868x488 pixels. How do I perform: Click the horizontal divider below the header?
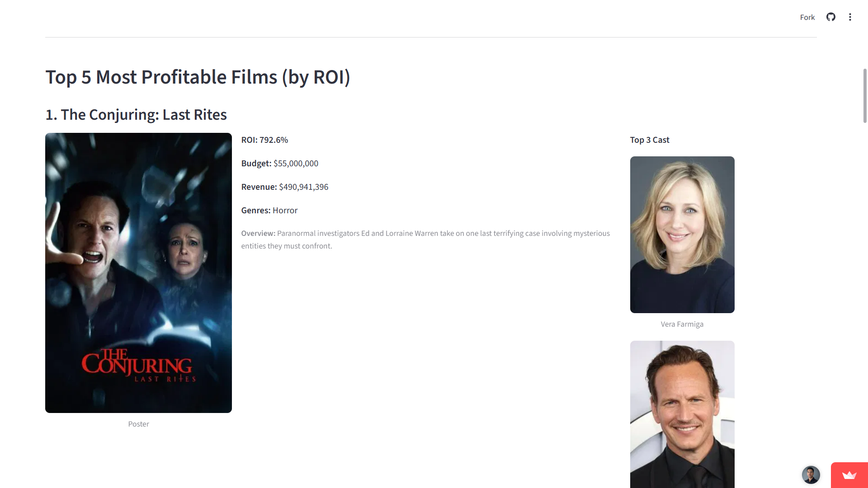click(x=430, y=37)
